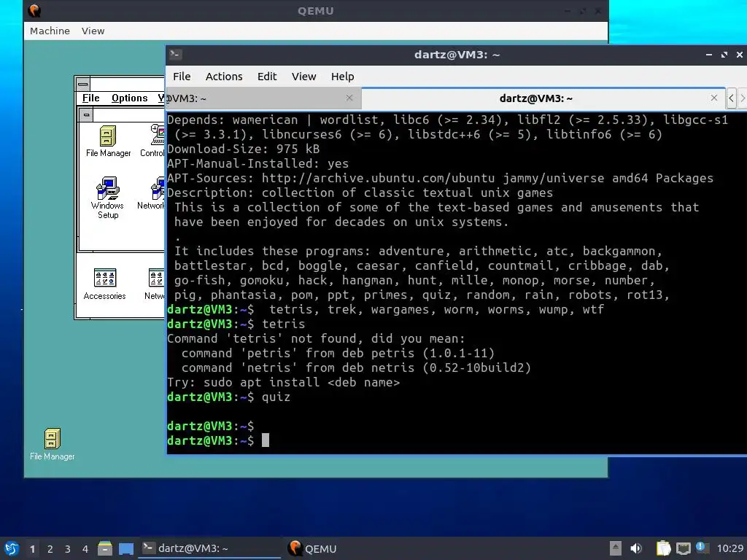The height and width of the screenshot is (560, 747).
Task: Open Options menu in Program Manager window
Action: 130,98
